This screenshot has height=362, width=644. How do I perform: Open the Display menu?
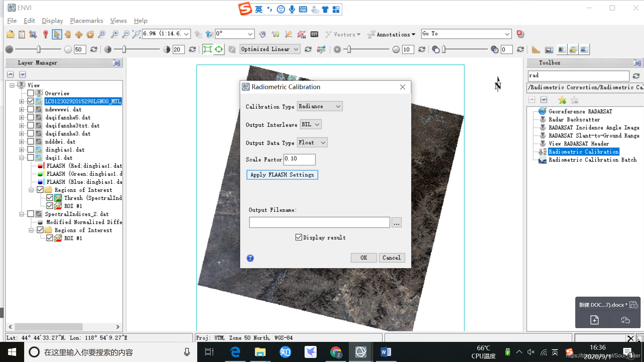point(52,20)
